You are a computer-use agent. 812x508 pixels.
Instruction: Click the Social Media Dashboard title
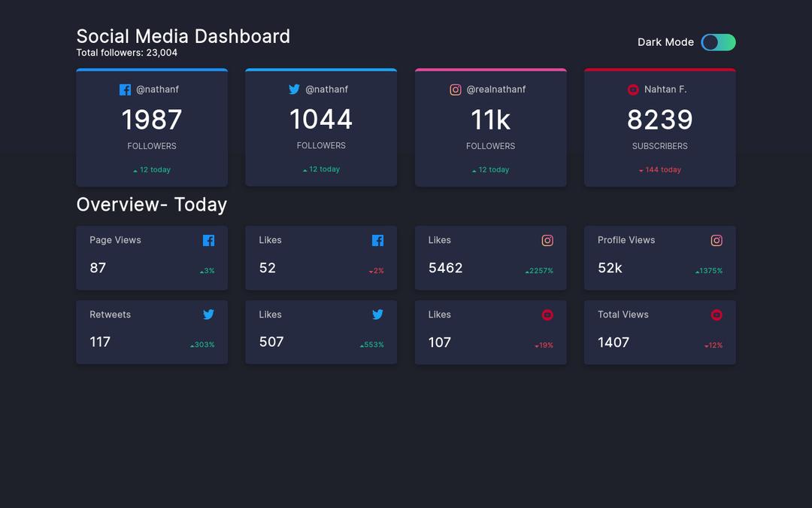pos(183,36)
